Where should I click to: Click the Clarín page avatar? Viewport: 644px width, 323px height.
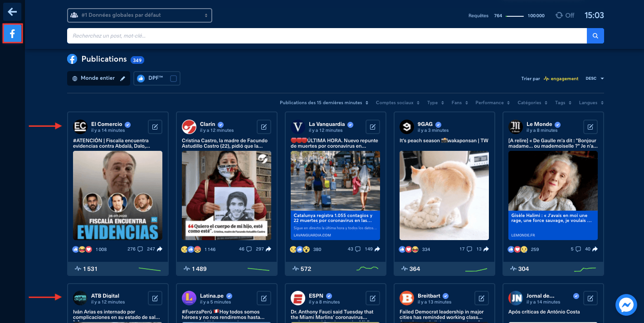click(189, 127)
